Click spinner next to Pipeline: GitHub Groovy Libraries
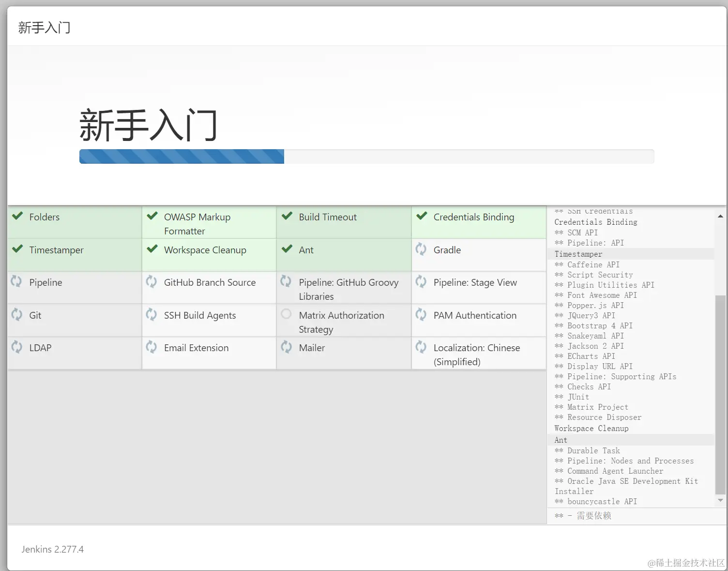This screenshot has width=728, height=571. 286,281
